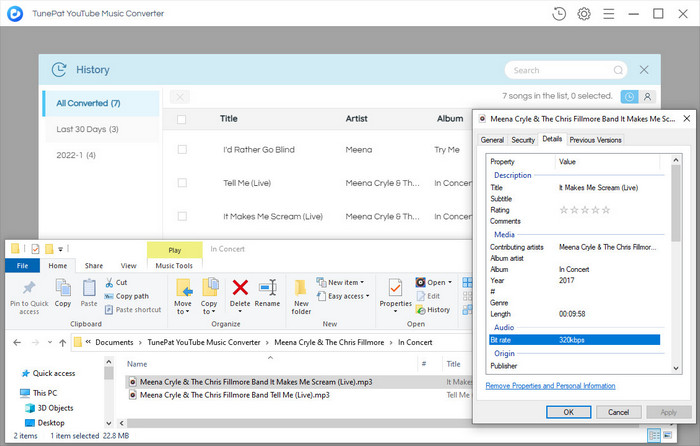The height and width of the screenshot is (446, 700).
Task: Click Copy path in the ribbon
Action: click(x=126, y=296)
